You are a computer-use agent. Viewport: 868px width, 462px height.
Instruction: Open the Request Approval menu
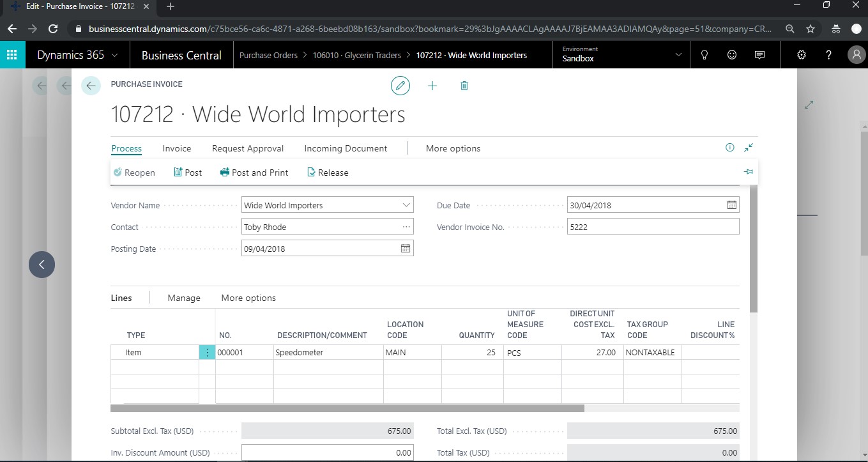tap(248, 148)
